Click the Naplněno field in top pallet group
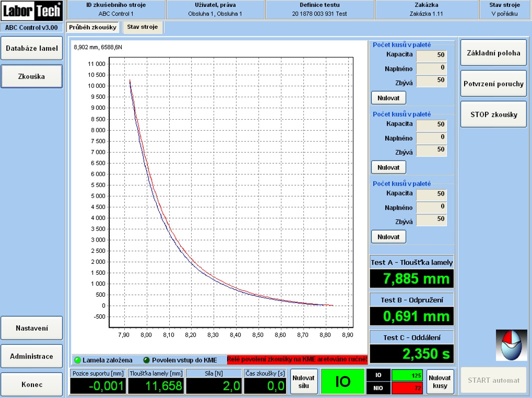Viewport: 532px width, 398px height. point(431,68)
